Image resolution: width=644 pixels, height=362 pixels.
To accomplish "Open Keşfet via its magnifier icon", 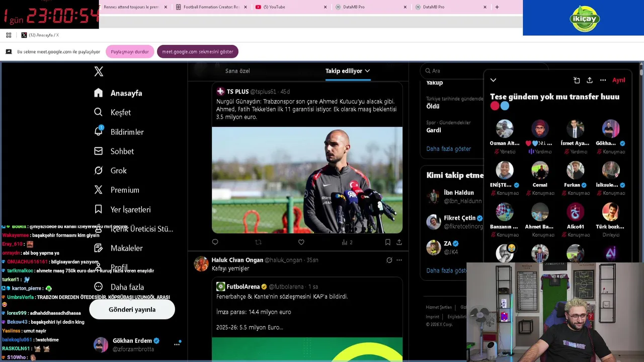I will coord(98,112).
